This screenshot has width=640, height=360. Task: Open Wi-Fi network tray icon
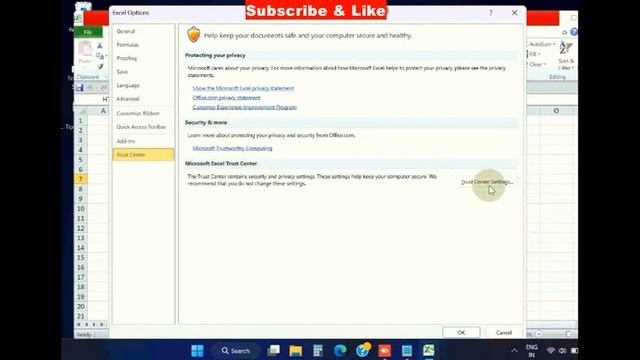551,351
